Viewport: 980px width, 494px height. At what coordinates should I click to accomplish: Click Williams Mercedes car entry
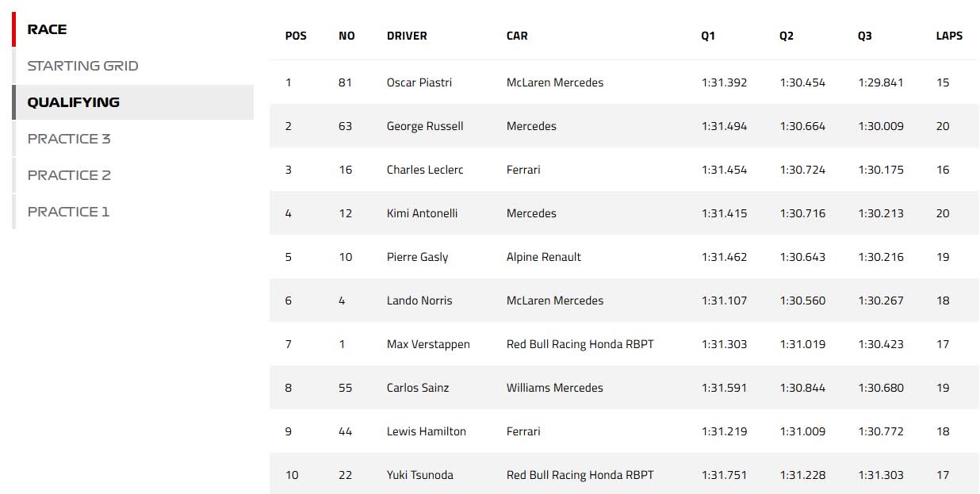pyautogui.click(x=554, y=388)
